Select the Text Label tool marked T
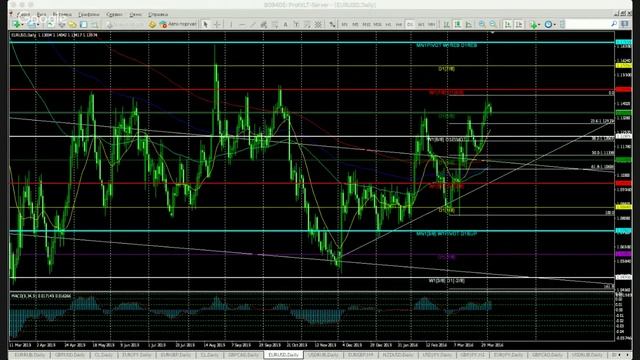Image resolution: width=640 pixels, height=360 pixels. pos(296,24)
